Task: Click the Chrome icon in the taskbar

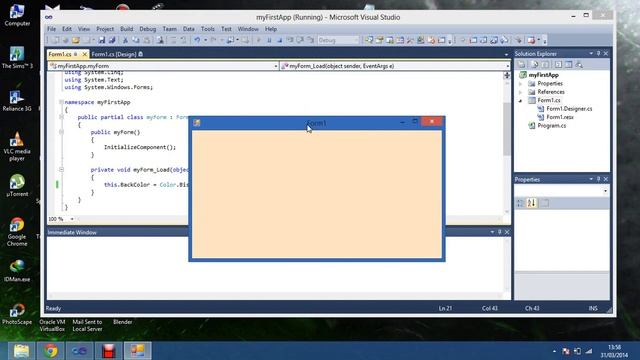Action: coord(51,351)
